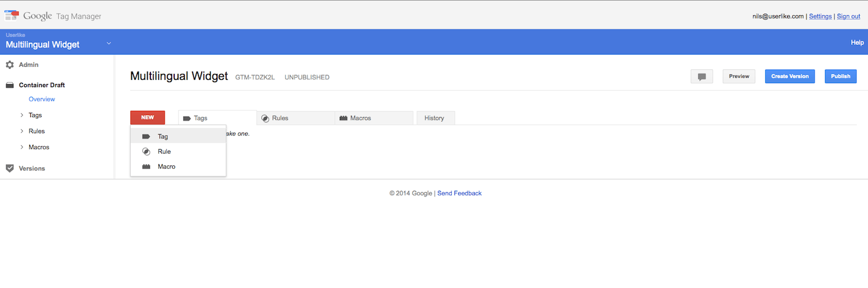Expand the Tags tree item in sidebar

click(22, 115)
